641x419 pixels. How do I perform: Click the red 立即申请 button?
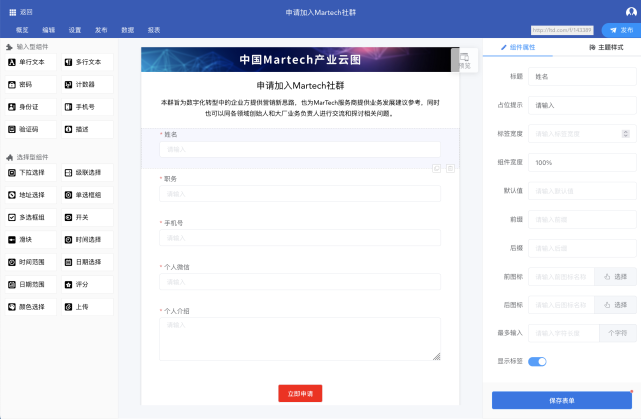[x=300, y=393]
